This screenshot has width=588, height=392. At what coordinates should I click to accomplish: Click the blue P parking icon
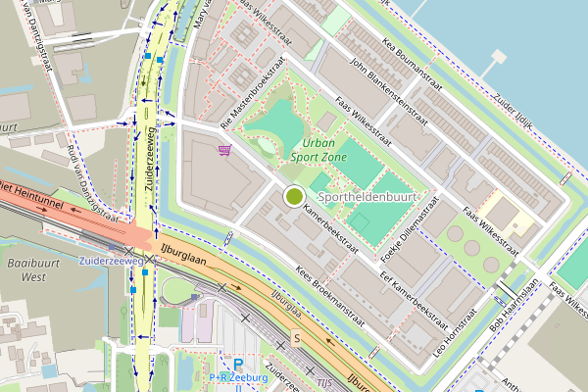[x=238, y=365]
